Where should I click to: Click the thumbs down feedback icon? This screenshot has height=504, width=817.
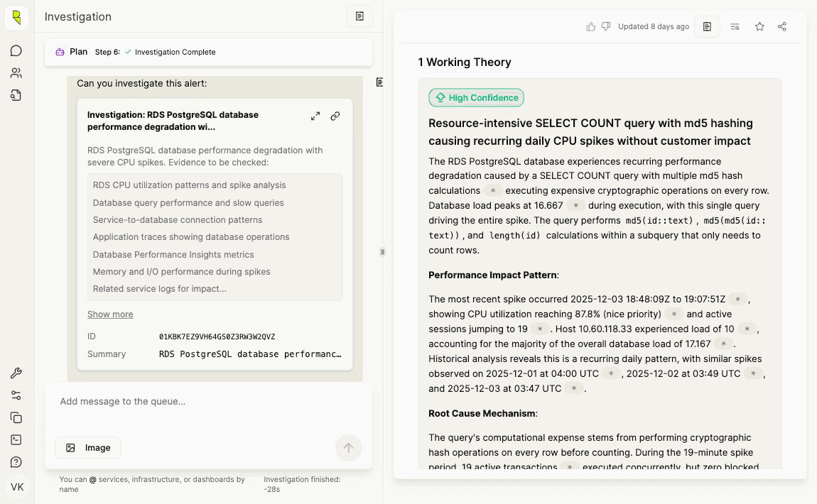pos(606,26)
